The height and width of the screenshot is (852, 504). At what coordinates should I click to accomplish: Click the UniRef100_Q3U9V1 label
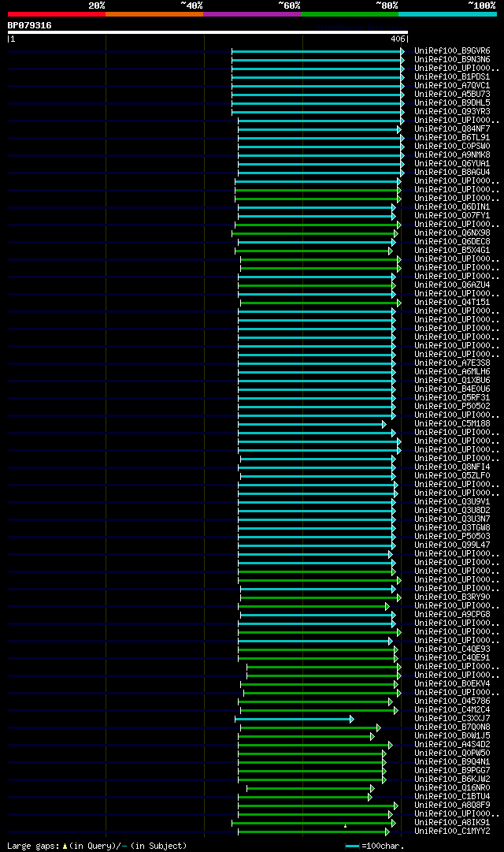coord(452,502)
